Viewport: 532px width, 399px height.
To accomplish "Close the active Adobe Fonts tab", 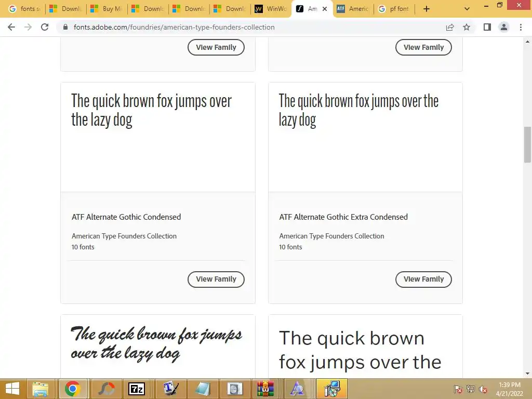I will (325, 9).
